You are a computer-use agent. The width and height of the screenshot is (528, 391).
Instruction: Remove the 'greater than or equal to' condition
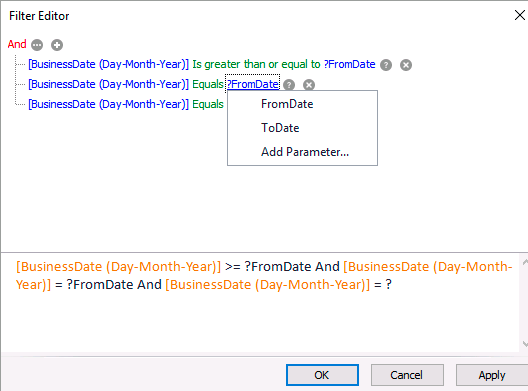[406, 65]
